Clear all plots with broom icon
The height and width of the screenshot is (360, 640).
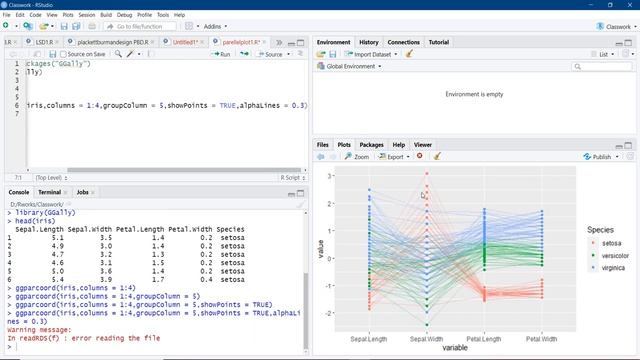click(x=437, y=156)
